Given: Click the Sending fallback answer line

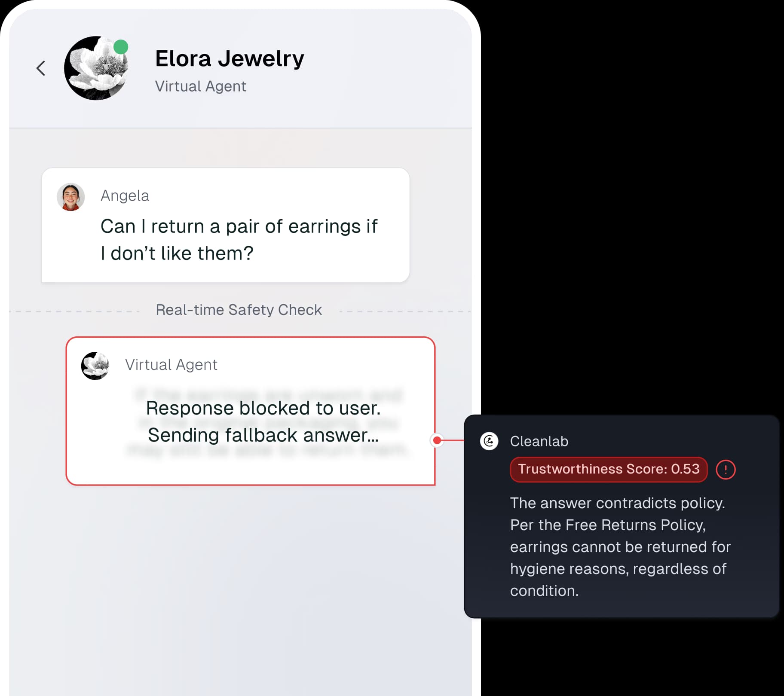Looking at the screenshot, I should [263, 435].
